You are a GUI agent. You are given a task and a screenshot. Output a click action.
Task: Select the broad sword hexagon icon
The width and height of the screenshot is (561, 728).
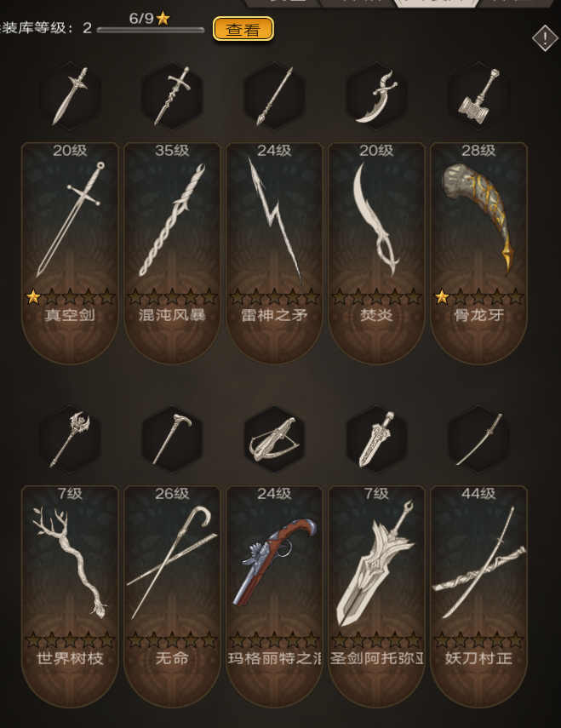(x=376, y=439)
